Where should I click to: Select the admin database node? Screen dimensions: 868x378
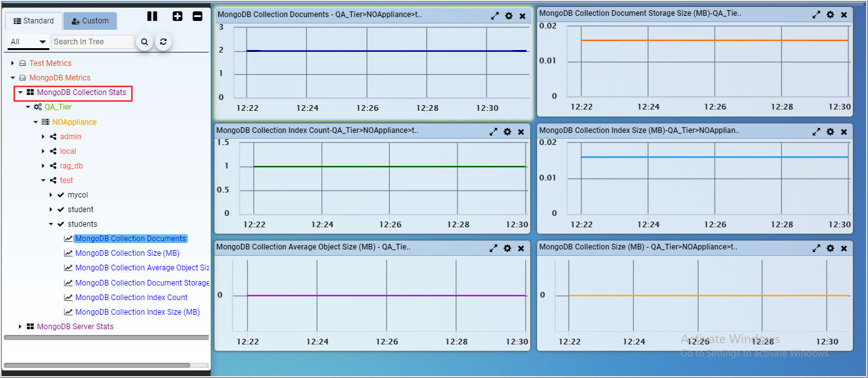[x=70, y=137]
